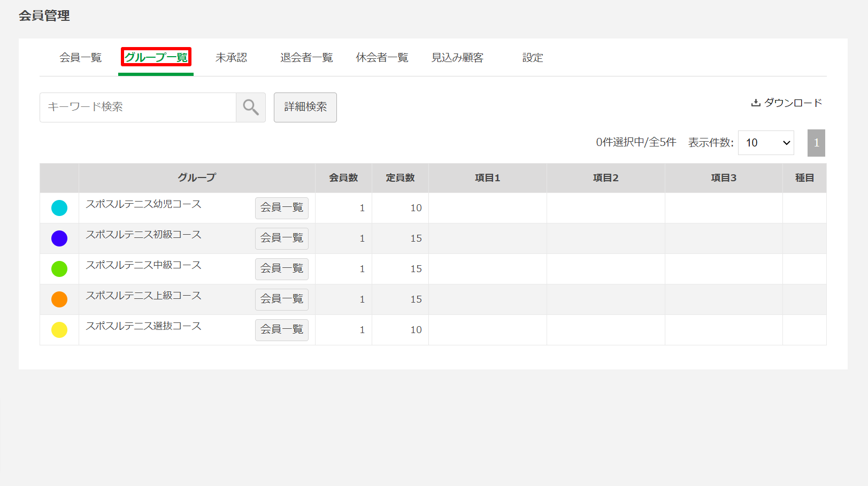Screen dimensions: 868x486
Task: Click the 詳細検索 button
Action: (305, 107)
